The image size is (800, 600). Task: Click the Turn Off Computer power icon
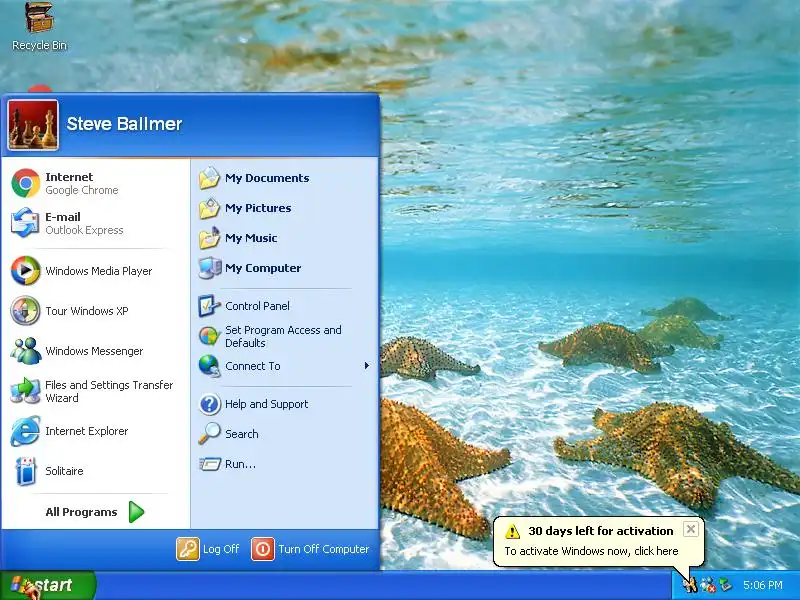point(263,549)
